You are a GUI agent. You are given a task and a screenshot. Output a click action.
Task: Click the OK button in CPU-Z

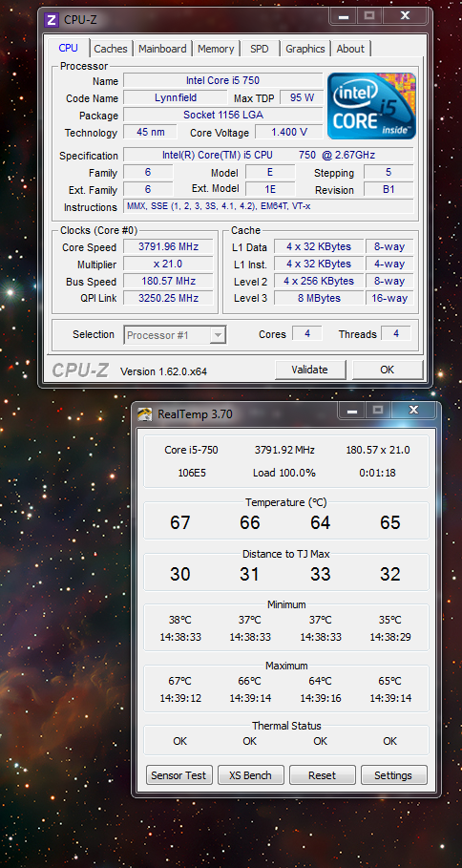pyautogui.click(x=388, y=370)
